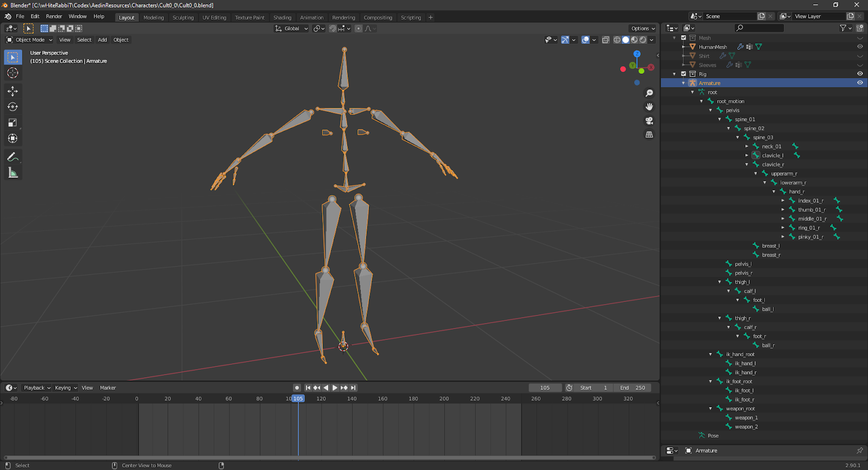Viewport: 868px width, 470px height.
Task: Select the Move tool in toolbar
Action: click(x=12, y=91)
